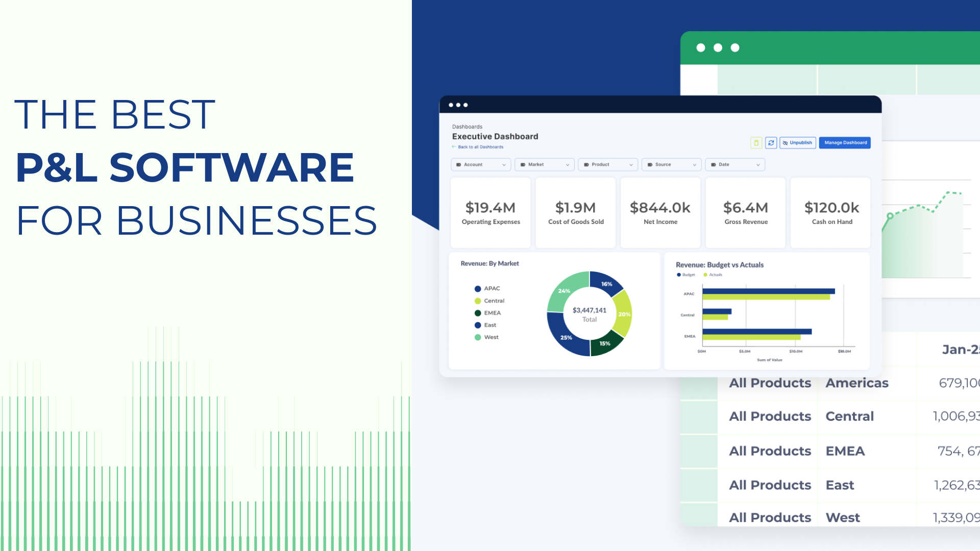Screen dimensions: 980x551
Task: Click the back arrow beside Back to all Dashboards
Action: pyautogui.click(x=453, y=146)
